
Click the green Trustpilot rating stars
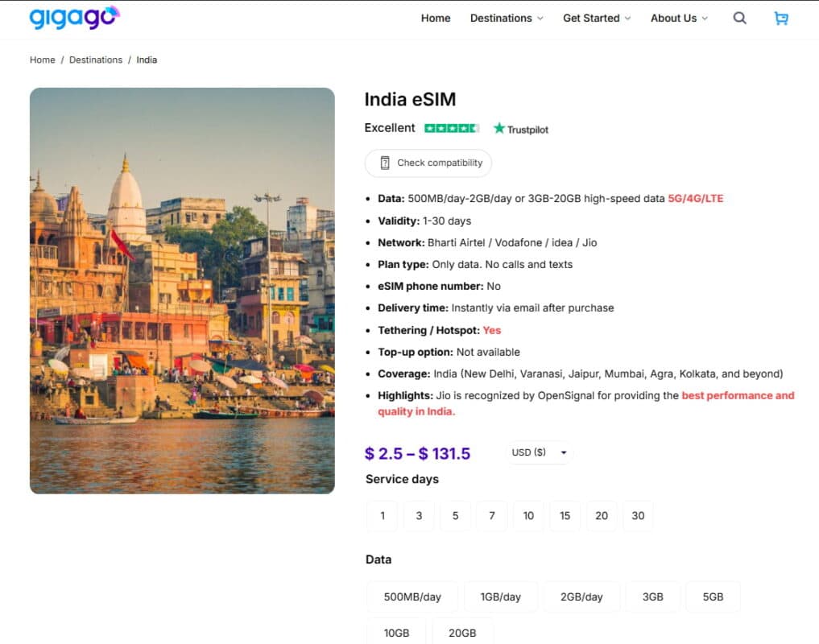pyautogui.click(x=451, y=128)
